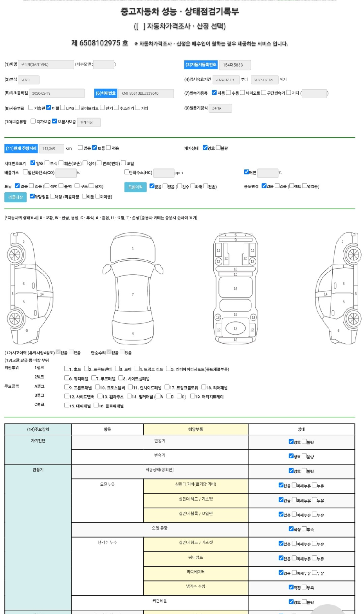Check the 많음 mileage checkbox
Image resolution: width=364 pixels, height=614 pixels.
point(80,148)
